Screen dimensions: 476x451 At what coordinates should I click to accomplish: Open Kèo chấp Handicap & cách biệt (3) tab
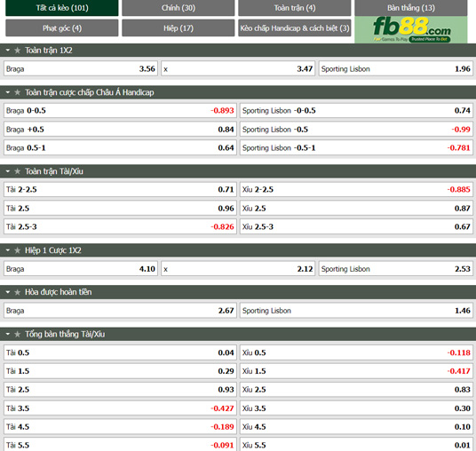click(295, 28)
